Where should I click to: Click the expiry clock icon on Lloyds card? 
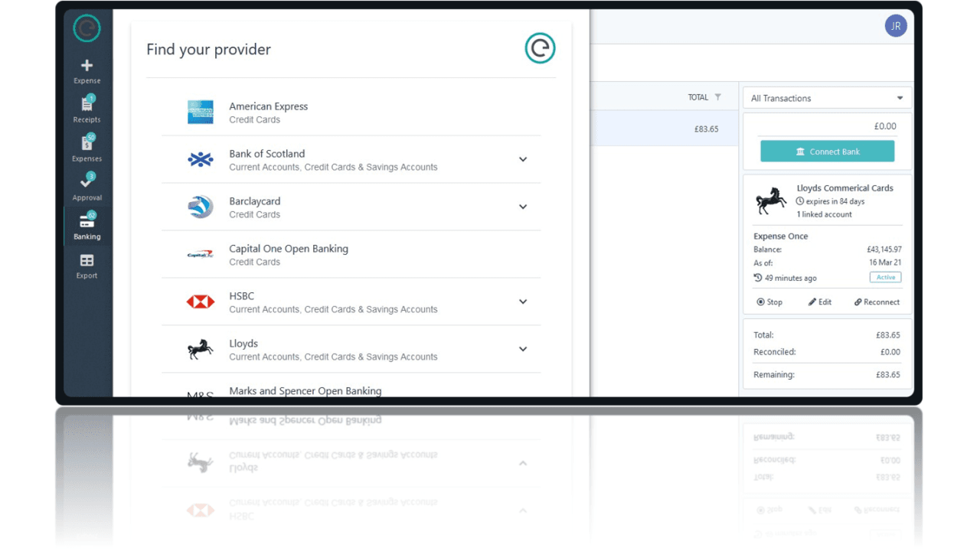[x=800, y=201]
